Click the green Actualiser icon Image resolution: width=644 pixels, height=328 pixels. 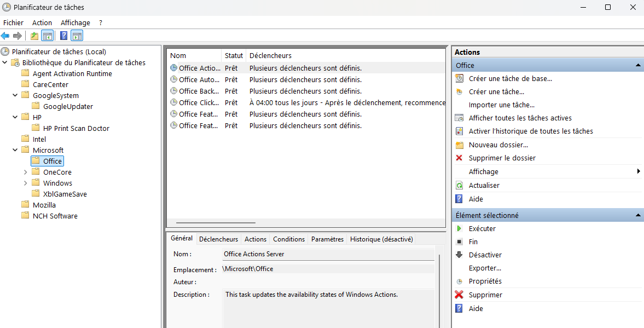(x=459, y=186)
